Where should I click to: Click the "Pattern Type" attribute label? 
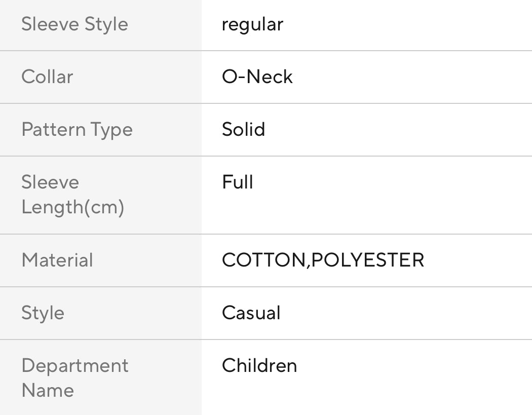pos(77,130)
